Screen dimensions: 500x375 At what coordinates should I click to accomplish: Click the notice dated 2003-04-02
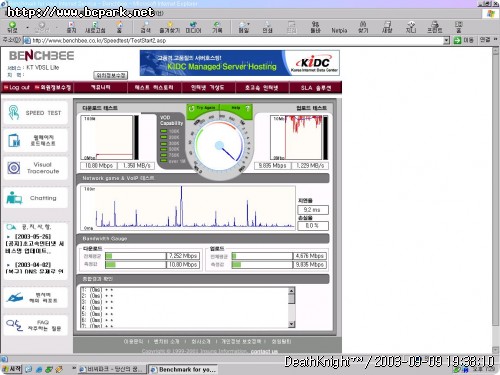35,268
